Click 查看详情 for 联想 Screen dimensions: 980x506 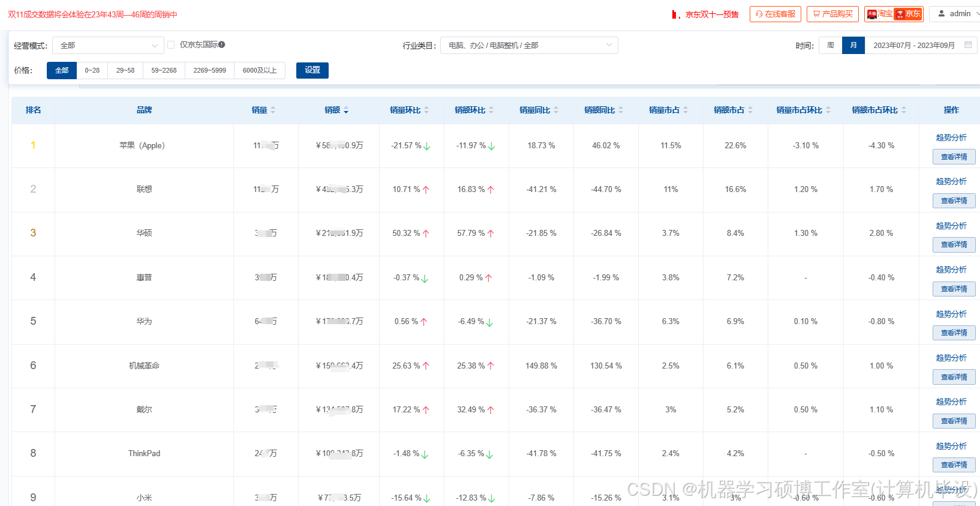coord(954,200)
